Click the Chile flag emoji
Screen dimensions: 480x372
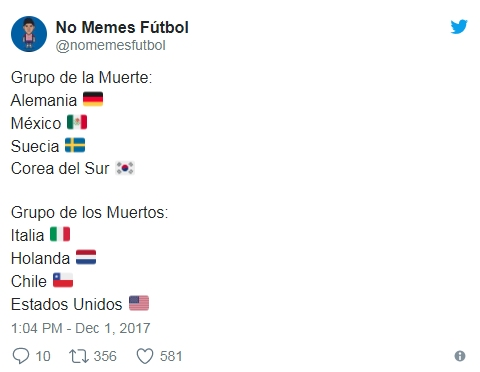(x=63, y=280)
